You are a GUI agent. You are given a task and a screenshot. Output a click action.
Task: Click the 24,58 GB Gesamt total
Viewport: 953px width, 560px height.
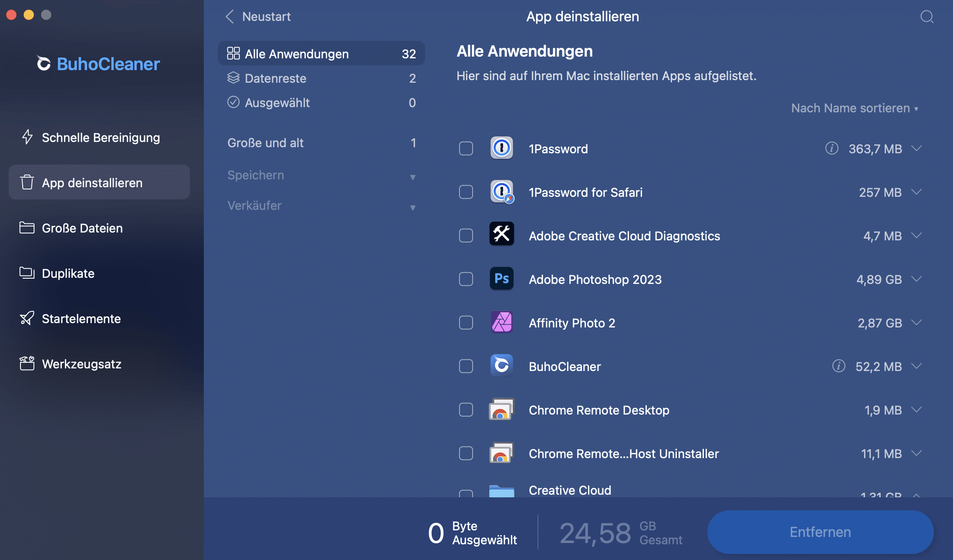pyautogui.click(x=621, y=533)
